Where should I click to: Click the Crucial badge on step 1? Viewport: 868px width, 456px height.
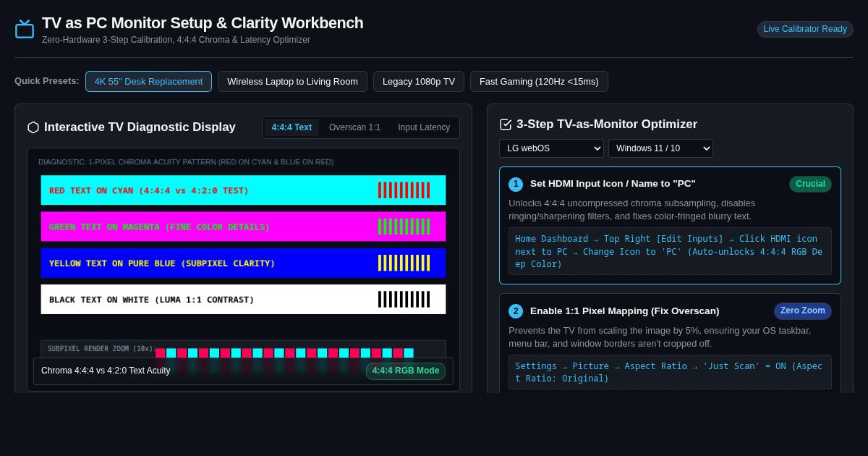pyautogui.click(x=810, y=184)
